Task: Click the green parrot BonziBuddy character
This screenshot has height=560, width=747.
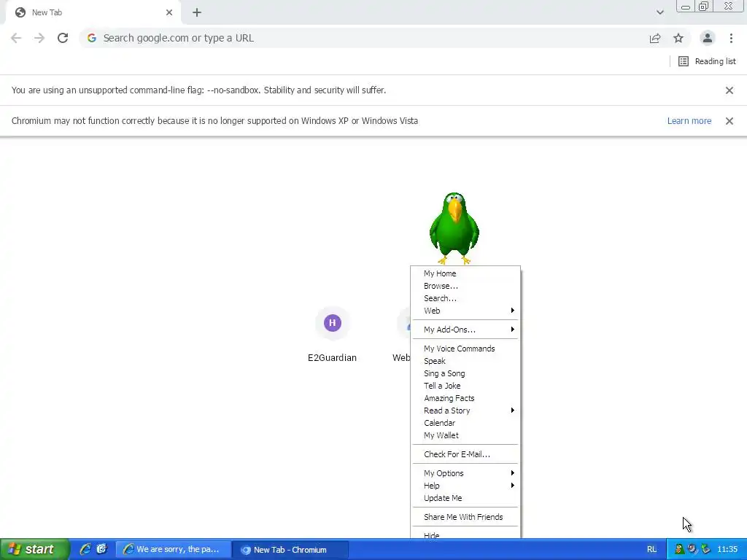Action: point(454,228)
